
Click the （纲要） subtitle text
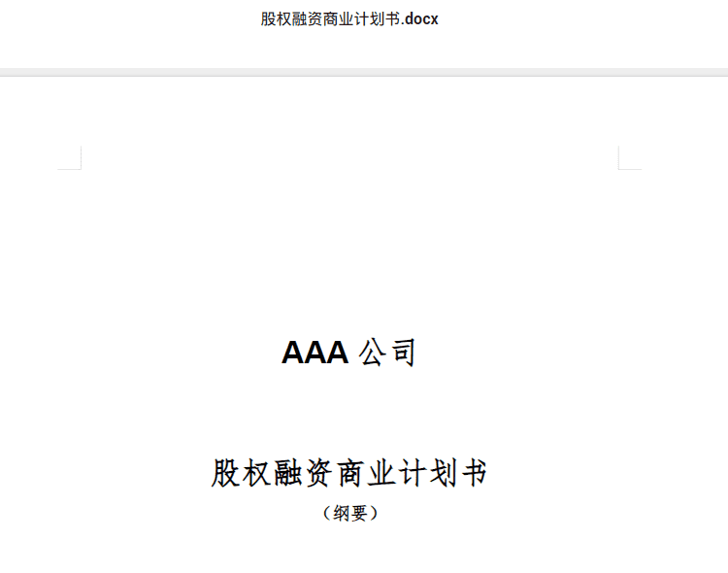pyautogui.click(x=350, y=514)
